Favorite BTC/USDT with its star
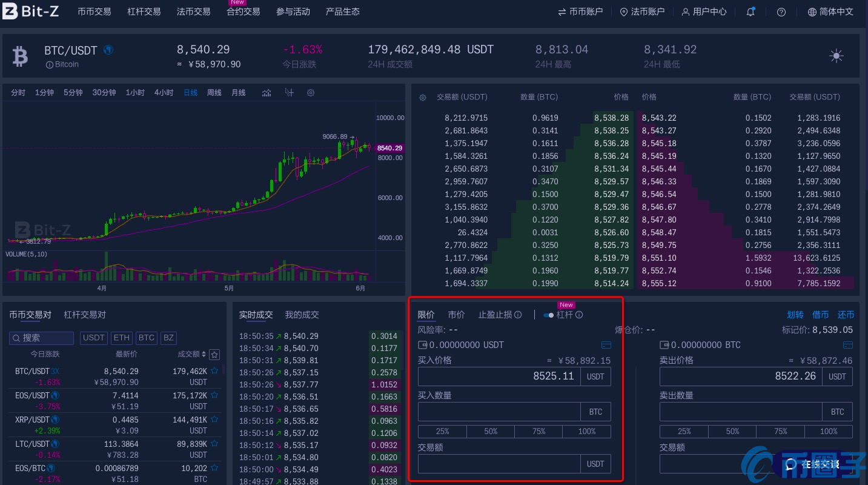 click(x=214, y=370)
